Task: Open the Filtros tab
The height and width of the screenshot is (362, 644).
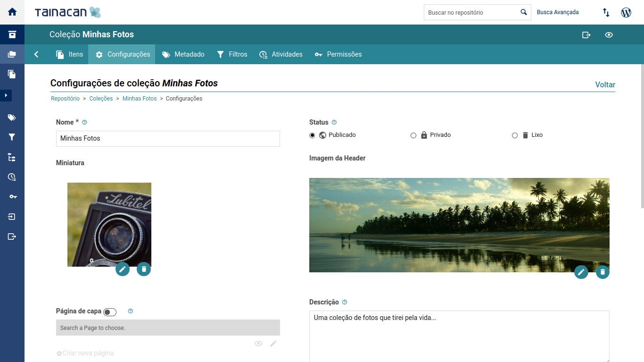Action: pos(232,54)
